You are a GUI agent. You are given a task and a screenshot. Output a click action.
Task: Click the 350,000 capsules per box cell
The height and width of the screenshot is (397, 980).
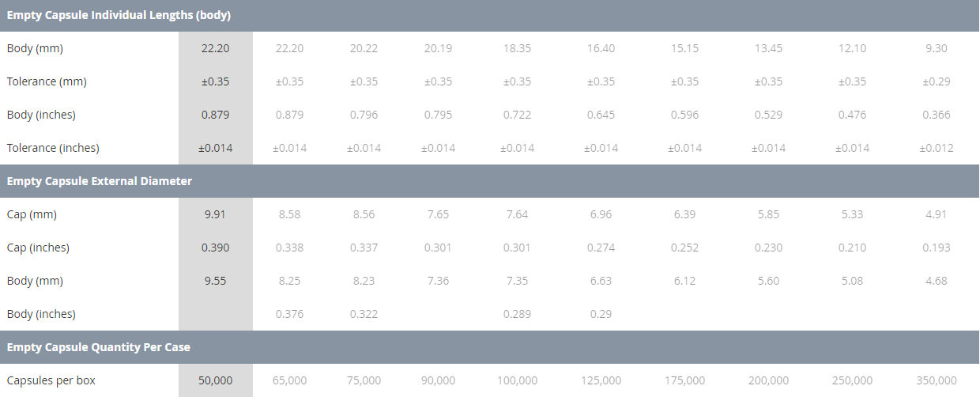tap(937, 380)
